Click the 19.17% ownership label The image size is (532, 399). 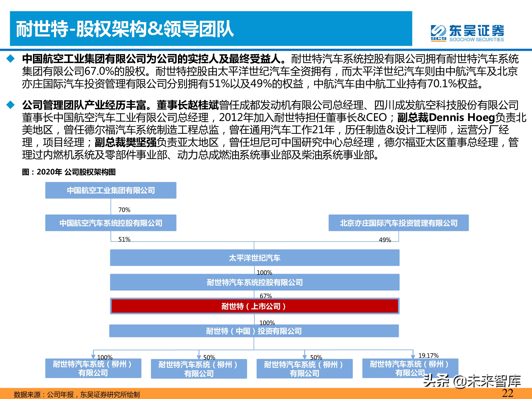(428, 356)
